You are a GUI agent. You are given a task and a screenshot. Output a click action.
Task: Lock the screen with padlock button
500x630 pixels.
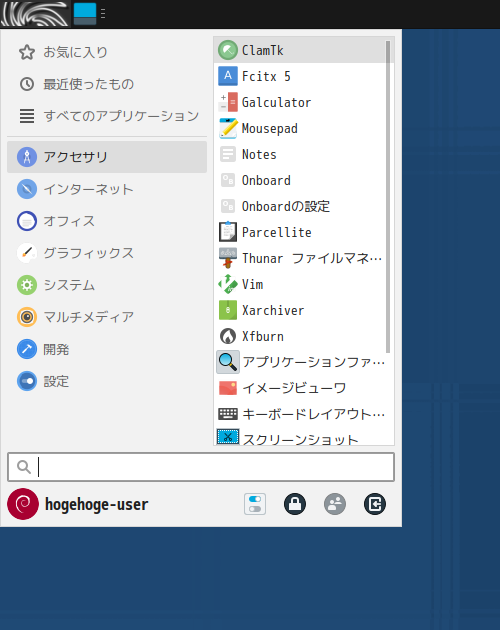pos(295,504)
